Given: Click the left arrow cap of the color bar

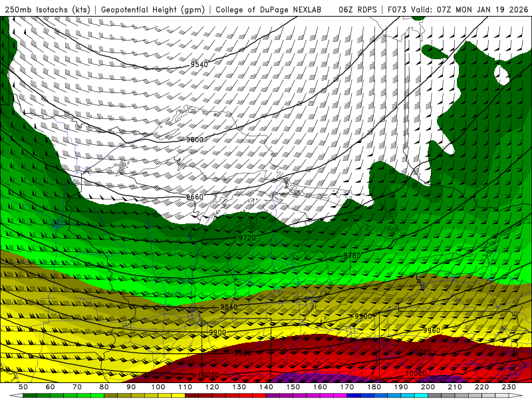Looking at the screenshot, I should 16,396.
